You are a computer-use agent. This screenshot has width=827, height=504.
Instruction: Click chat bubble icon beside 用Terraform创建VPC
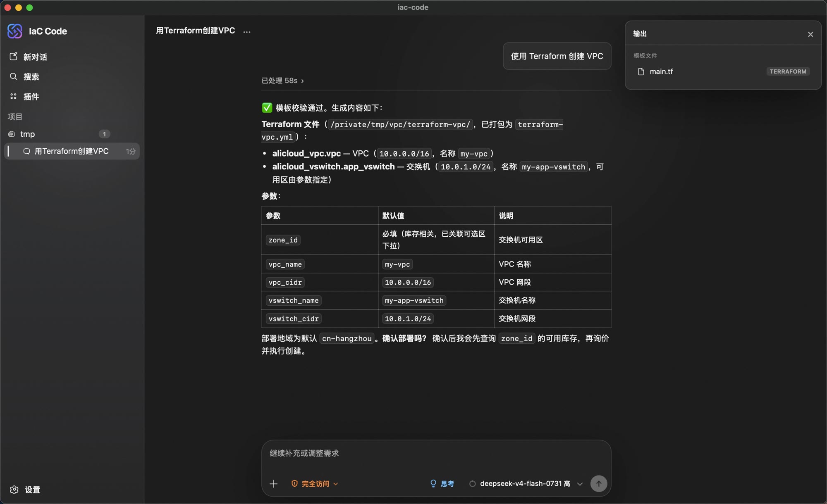click(26, 151)
